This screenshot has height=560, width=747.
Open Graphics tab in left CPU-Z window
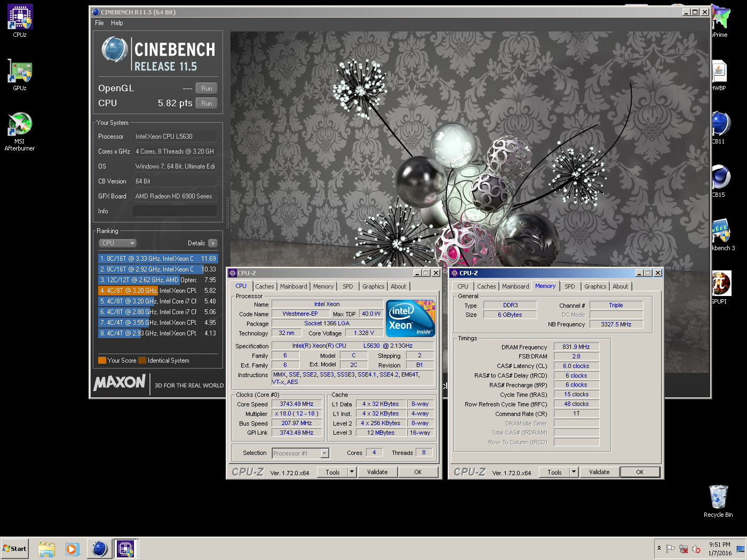pyautogui.click(x=373, y=286)
